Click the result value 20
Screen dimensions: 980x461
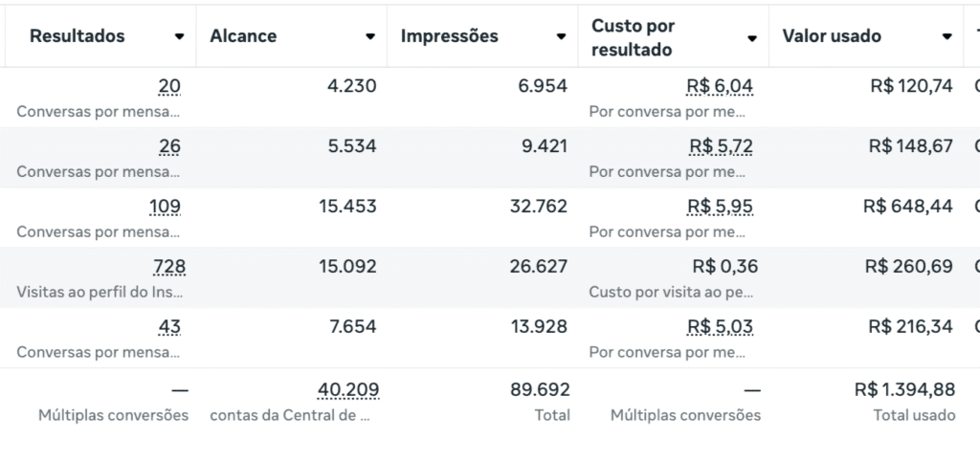point(169,86)
